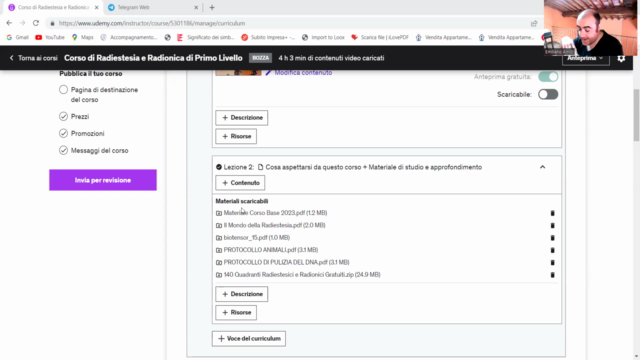Select Promozioni checked step
640x360 pixels.
click(x=82, y=133)
